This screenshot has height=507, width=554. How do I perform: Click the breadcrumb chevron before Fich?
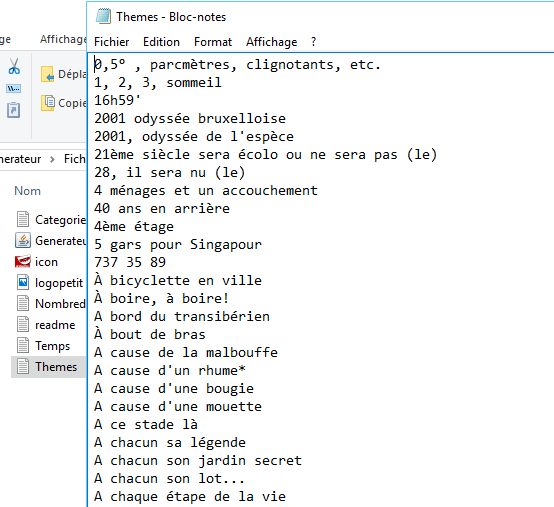tap(52, 159)
